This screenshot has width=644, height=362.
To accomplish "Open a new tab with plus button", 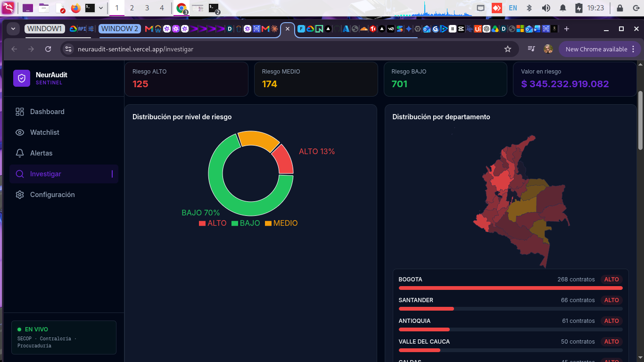I will click(x=567, y=29).
